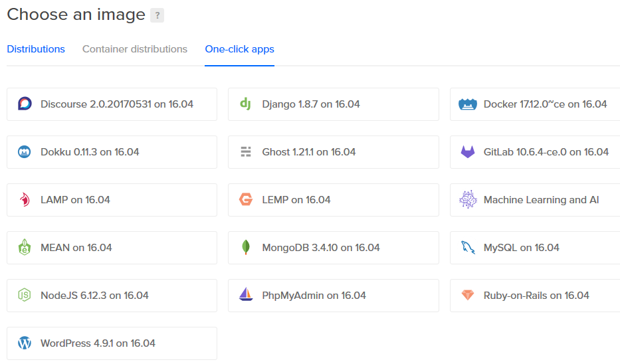Click the PhpMyAdmin sailboat icon

coord(246,296)
